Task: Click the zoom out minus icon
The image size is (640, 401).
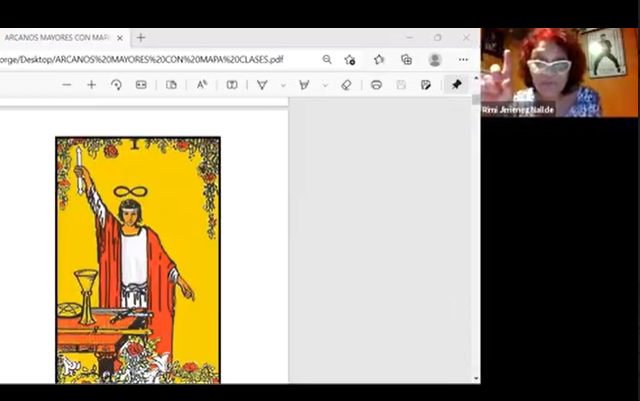Action: click(67, 85)
